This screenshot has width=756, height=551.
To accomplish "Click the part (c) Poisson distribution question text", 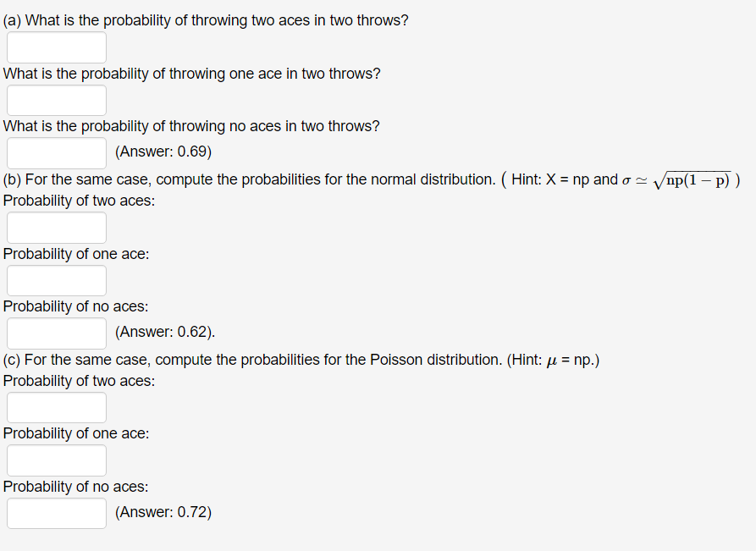I will point(254,359).
